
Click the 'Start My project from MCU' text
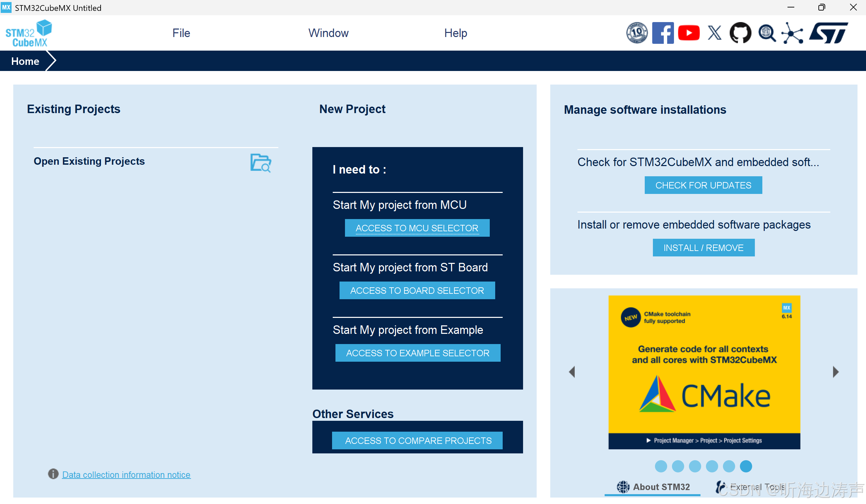tap(399, 205)
